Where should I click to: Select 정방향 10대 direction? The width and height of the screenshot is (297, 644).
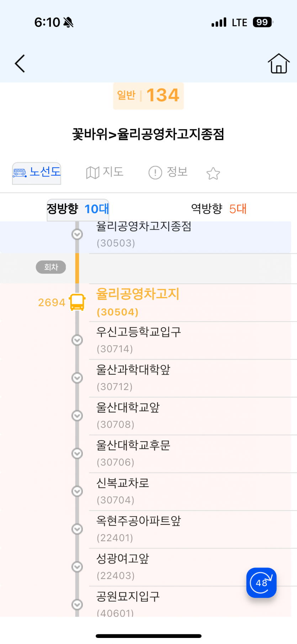click(78, 209)
